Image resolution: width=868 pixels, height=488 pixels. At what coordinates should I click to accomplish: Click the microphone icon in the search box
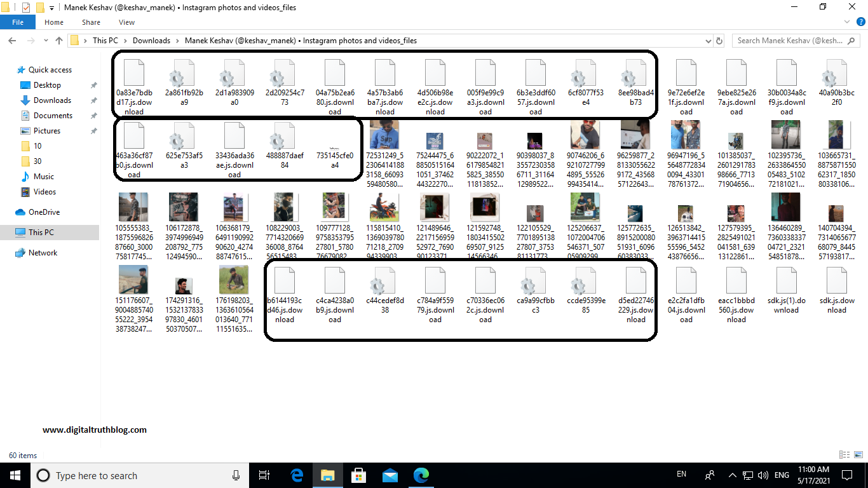click(x=236, y=475)
